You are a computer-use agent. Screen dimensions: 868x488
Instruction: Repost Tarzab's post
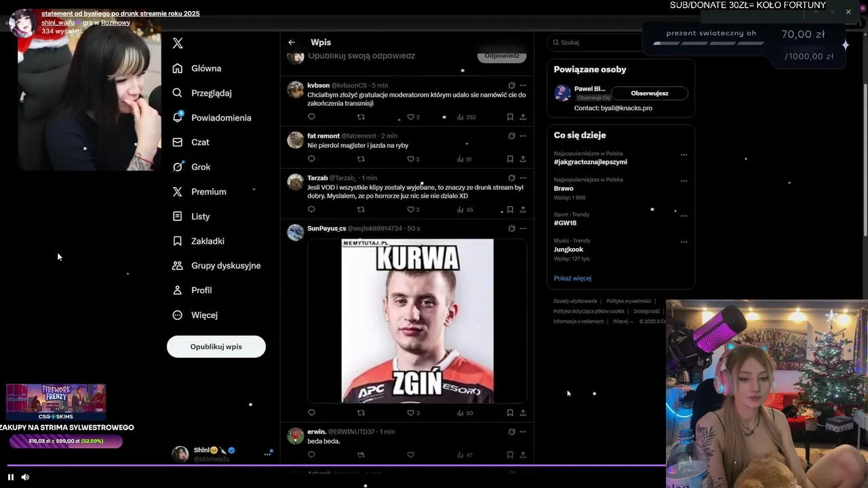[x=361, y=209]
